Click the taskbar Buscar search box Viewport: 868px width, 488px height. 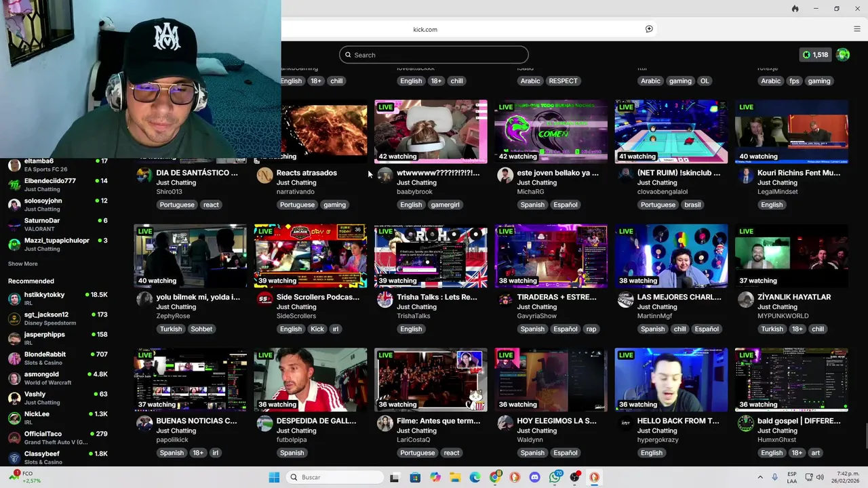[x=334, y=477]
